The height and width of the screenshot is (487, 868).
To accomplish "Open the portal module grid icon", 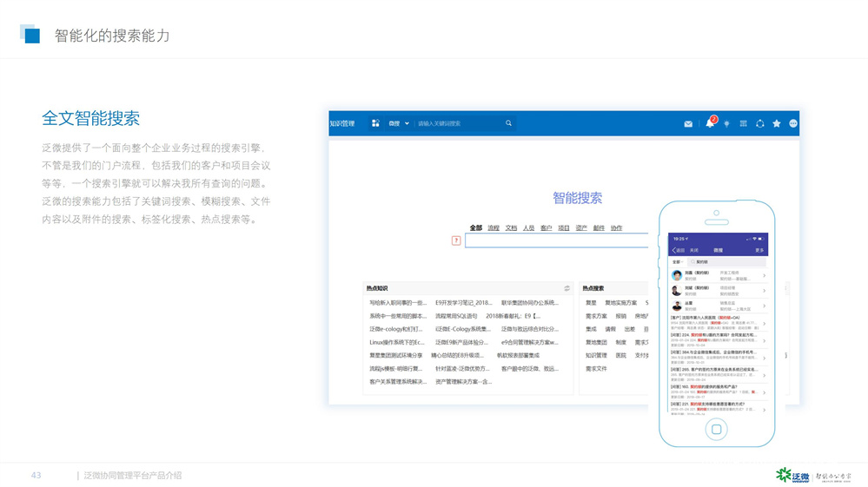I will (375, 123).
